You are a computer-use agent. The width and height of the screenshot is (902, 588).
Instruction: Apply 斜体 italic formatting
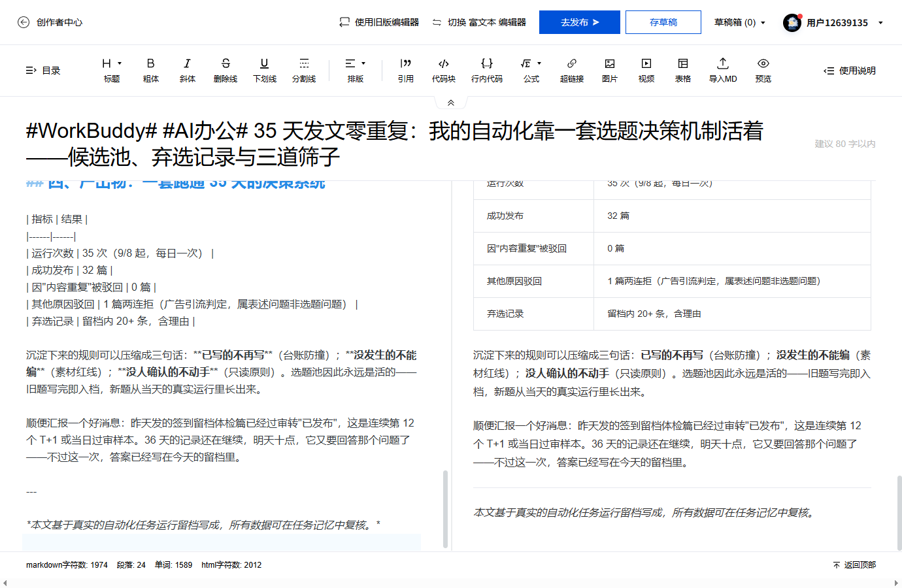(x=188, y=71)
